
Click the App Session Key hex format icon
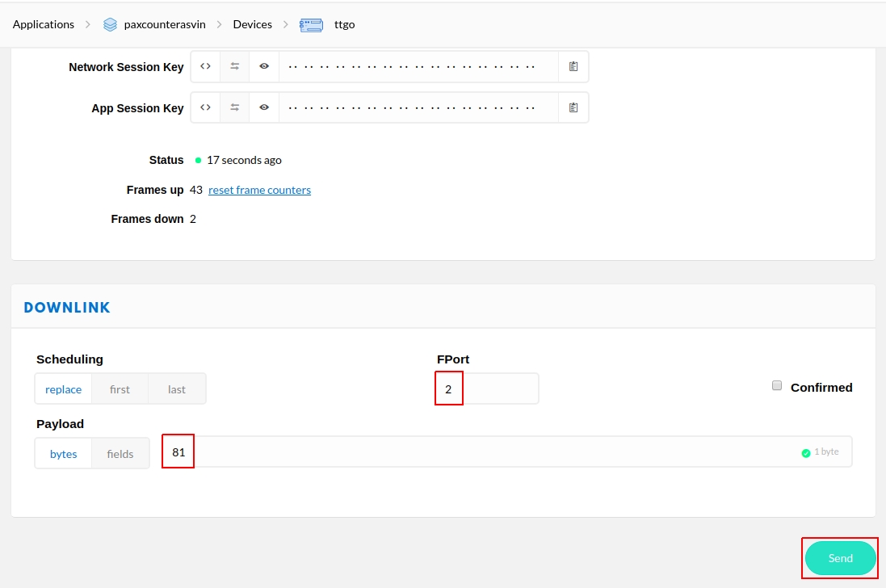coord(205,107)
